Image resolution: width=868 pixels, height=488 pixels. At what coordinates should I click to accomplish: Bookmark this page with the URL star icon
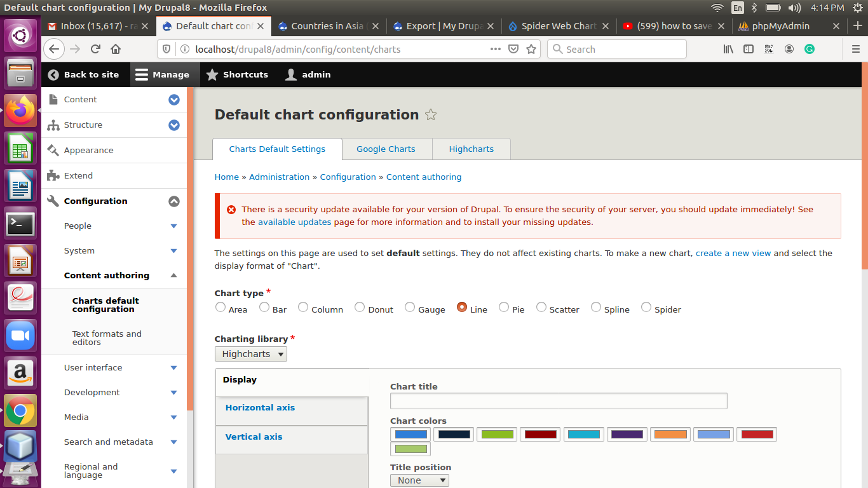coord(531,49)
